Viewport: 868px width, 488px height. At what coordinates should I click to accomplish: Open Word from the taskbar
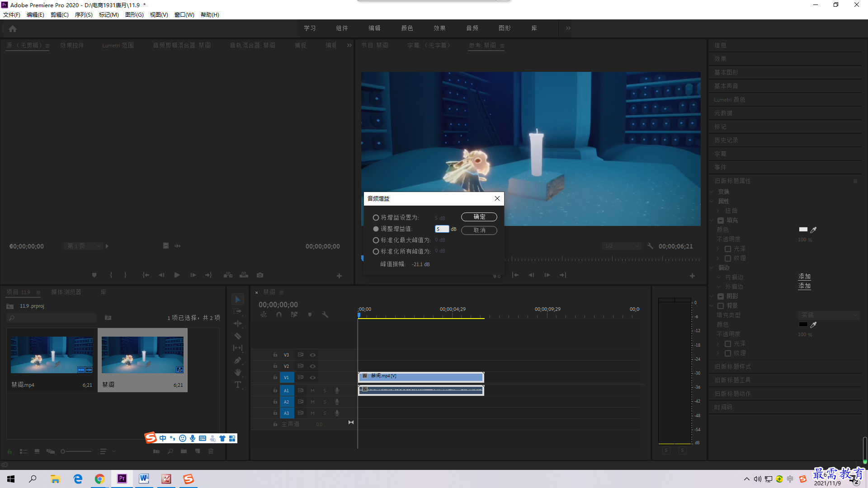[144, 479]
